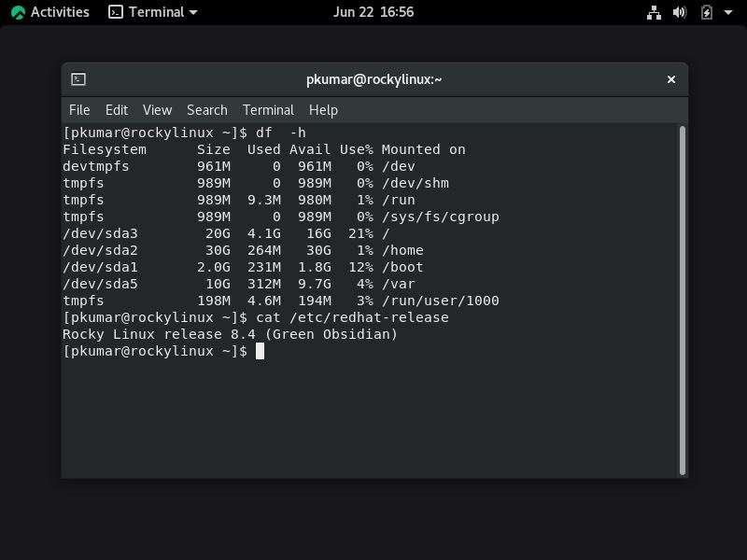Click the pkumar@rockylinux:~ window title
Image resolution: width=747 pixels, height=560 pixels.
click(x=373, y=79)
